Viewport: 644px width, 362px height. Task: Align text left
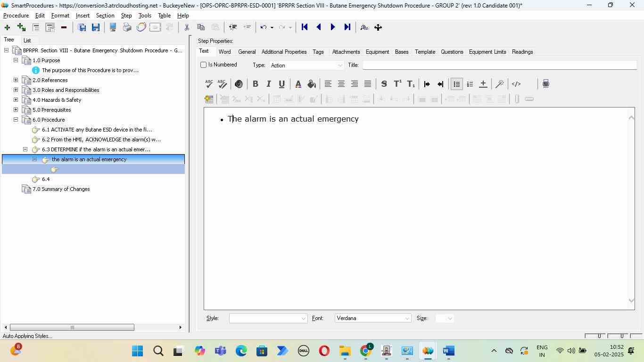pos(328,84)
